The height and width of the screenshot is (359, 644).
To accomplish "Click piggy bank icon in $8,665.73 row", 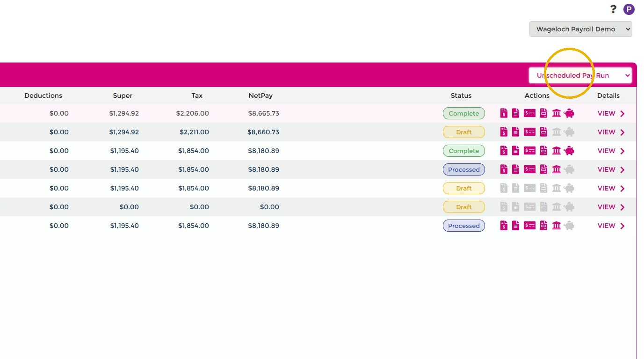I will point(569,113).
